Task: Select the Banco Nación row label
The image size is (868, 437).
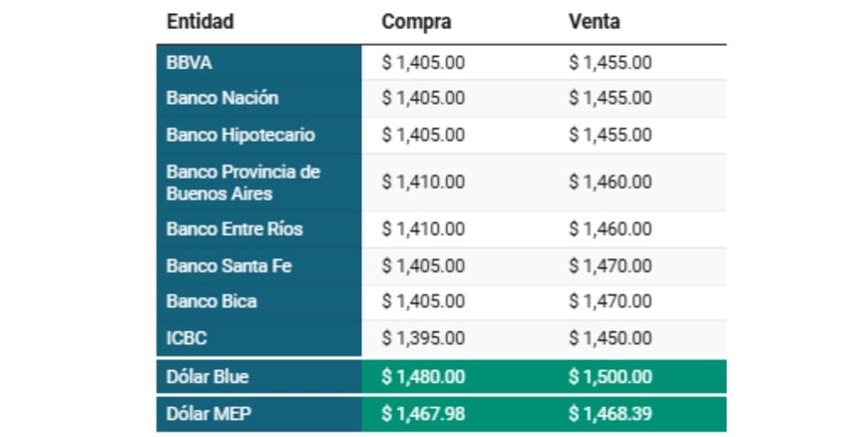Action: click(222, 98)
